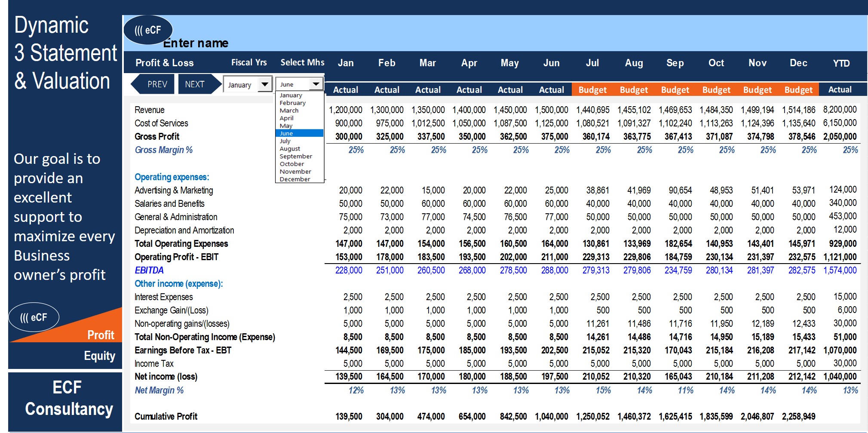This screenshot has height=433, width=868.
Task: Go to previous period with PREV arrow
Action: tap(153, 84)
